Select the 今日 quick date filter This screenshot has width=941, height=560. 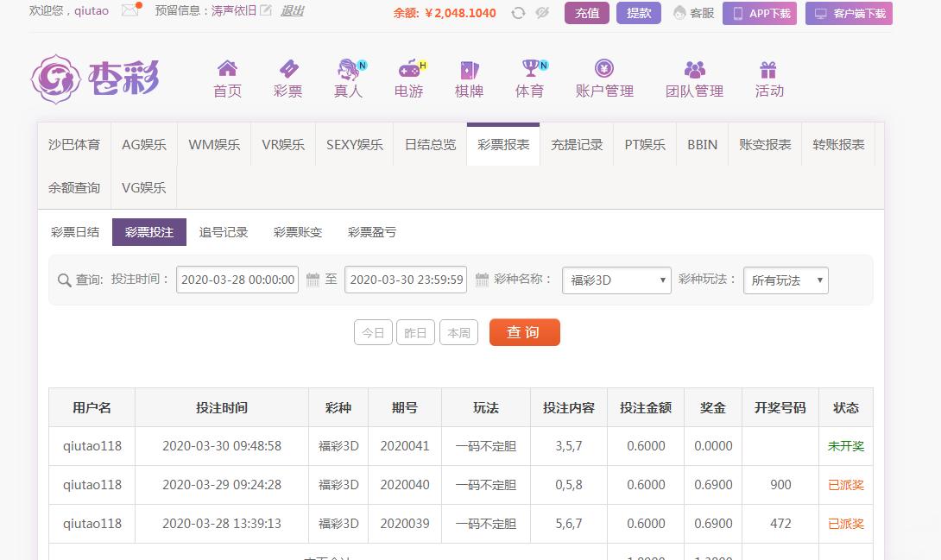[x=373, y=333]
